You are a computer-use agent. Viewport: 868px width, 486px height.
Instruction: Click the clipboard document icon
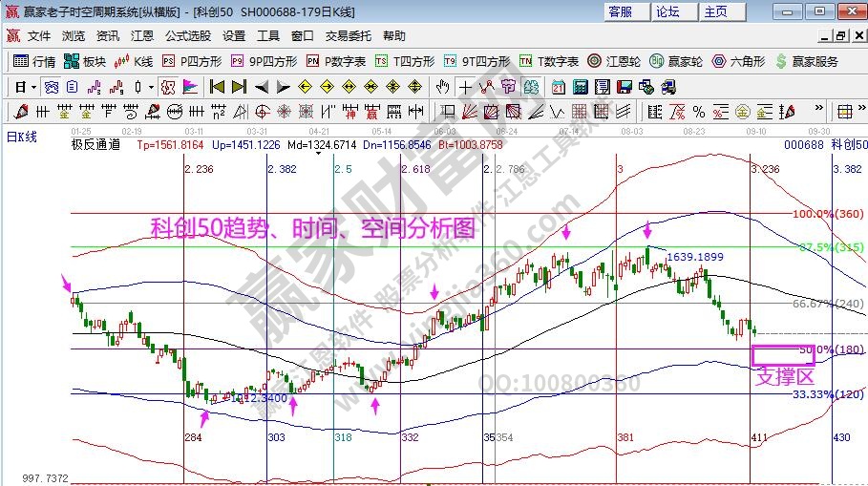click(72, 87)
